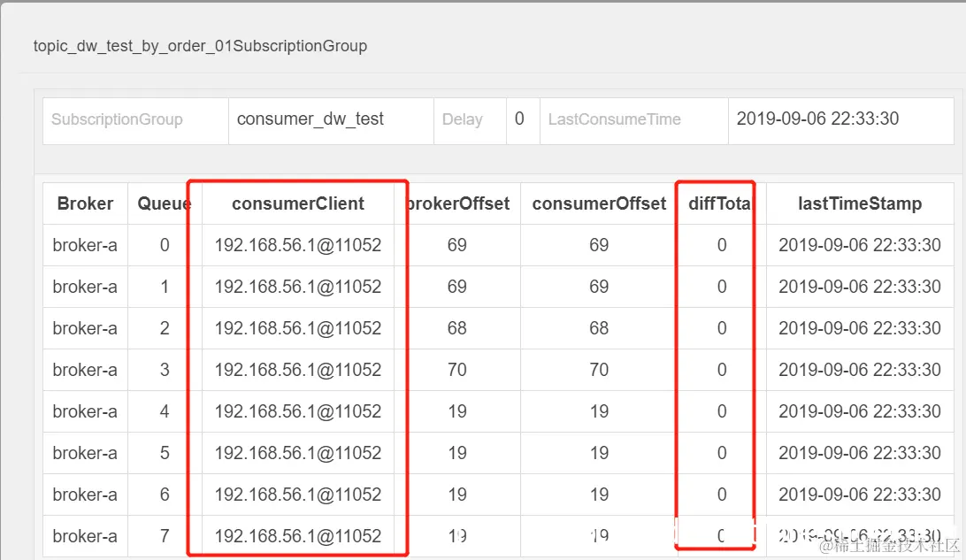Click lastTimeStamp in queue 6 row
This screenshot has height=560, width=966.
pyautogui.click(x=860, y=495)
